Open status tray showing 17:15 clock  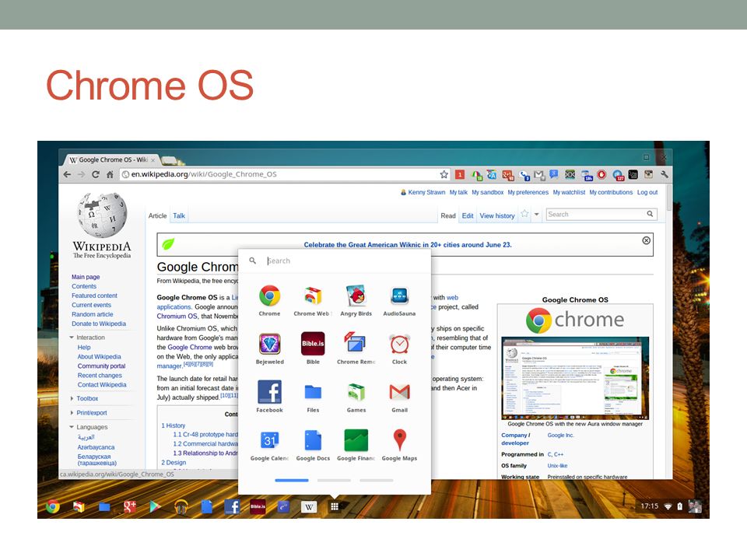[670, 506]
